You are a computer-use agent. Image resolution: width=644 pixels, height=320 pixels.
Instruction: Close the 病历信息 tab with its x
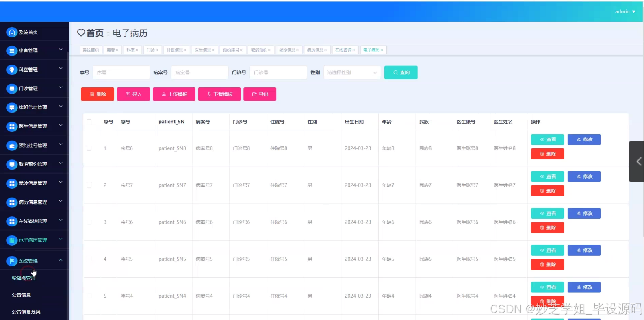325,50
